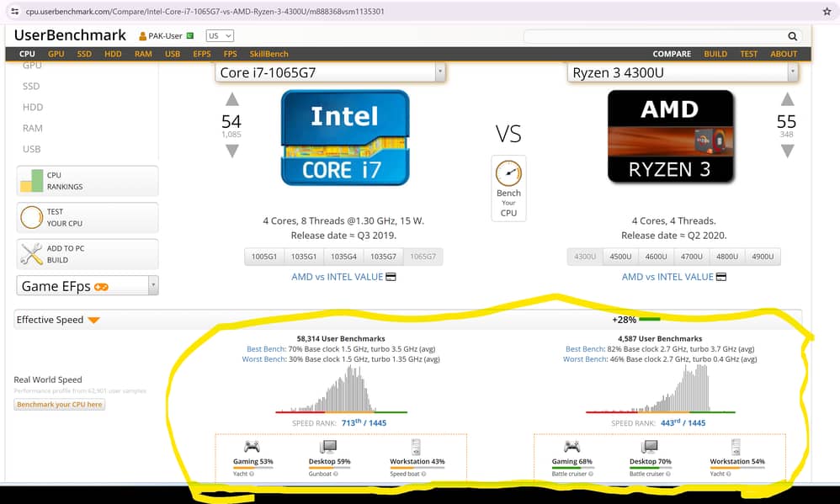Select the 4900U variant button
The height and width of the screenshot is (504, 840).
[x=762, y=257]
